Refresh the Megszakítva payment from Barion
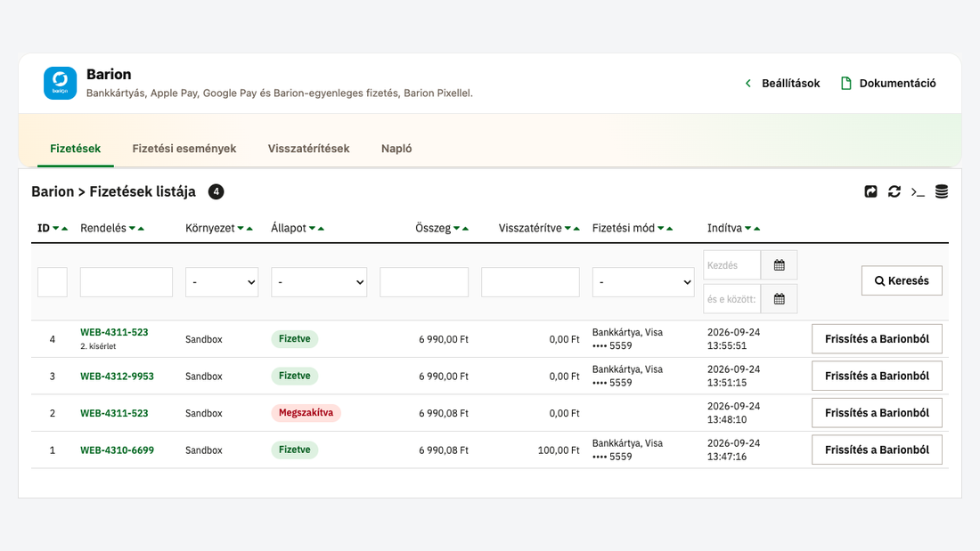 (877, 413)
